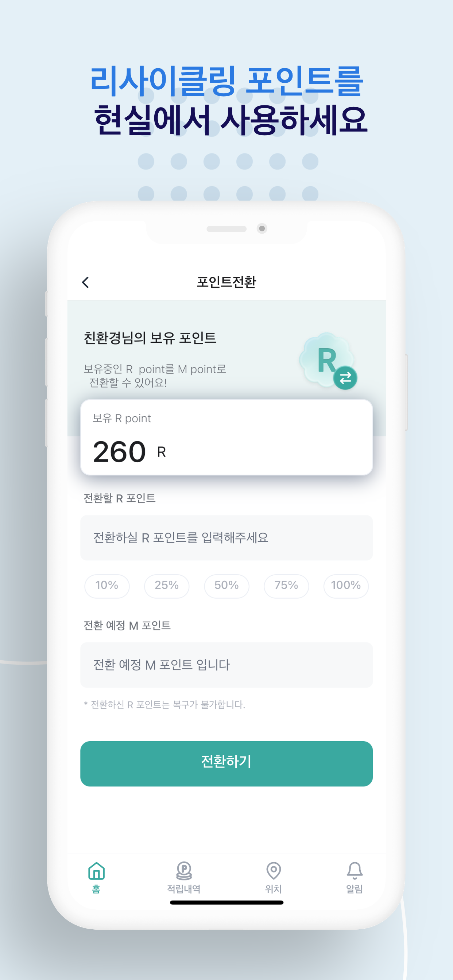
Task: Select the 10% chip
Action: tap(107, 586)
